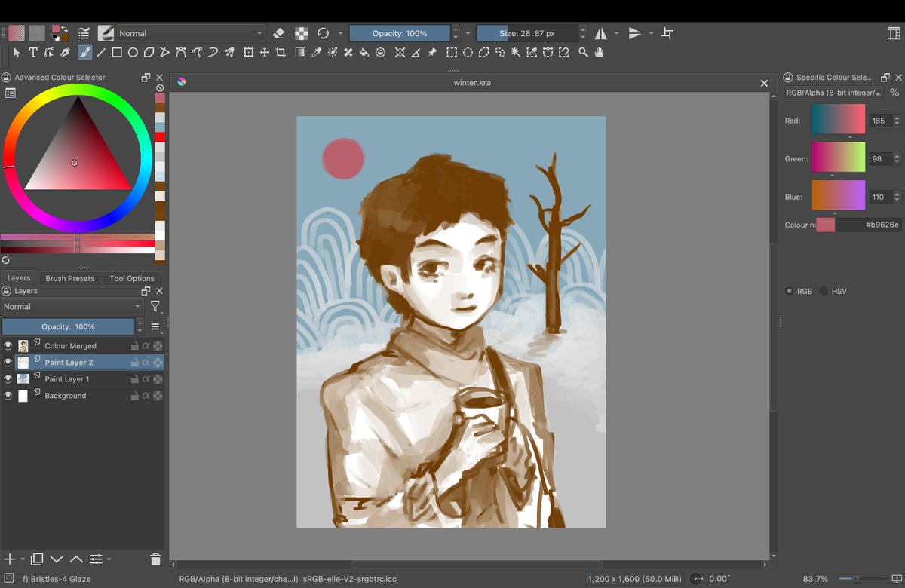Select the HSV radio button

824,291
